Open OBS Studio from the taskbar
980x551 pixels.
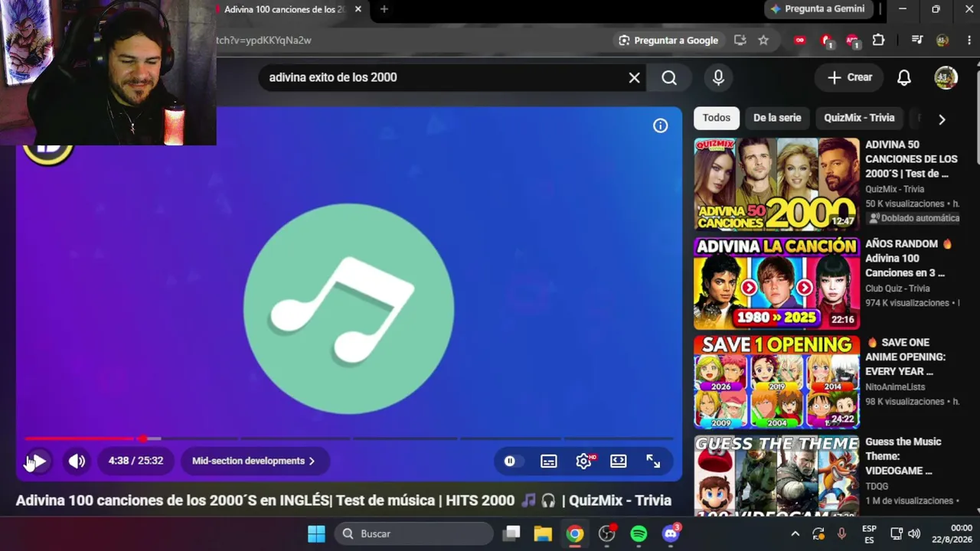pos(607,533)
